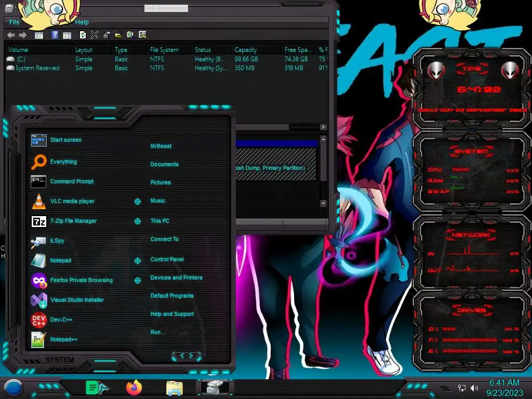The width and height of the screenshot is (532, 399).
Task: Toggle the Show/Hide Action Pane toolbar icon
Action: [x=67, y=35]
